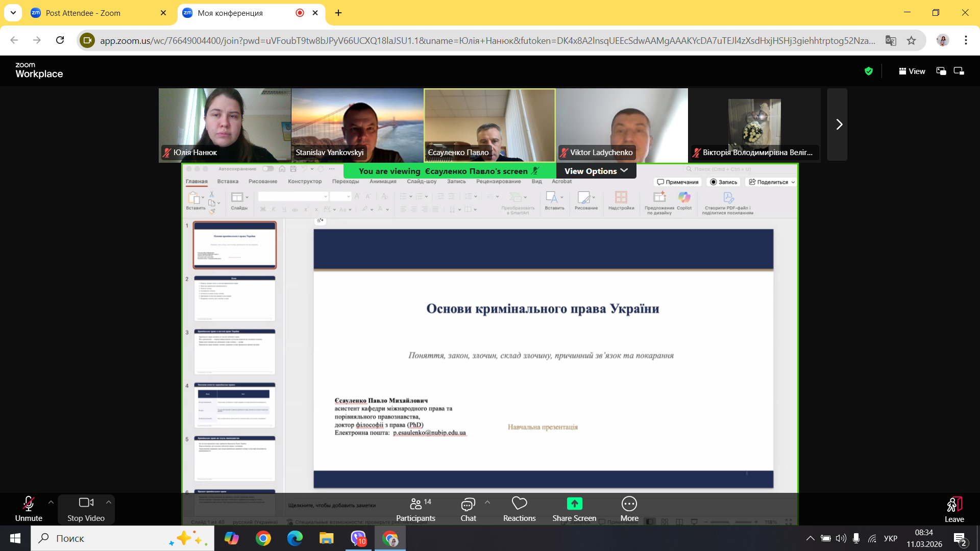The width and height of the screenshot is (980, 551).
Task: Show next participants with right arrow
Action: coord(839,124)
